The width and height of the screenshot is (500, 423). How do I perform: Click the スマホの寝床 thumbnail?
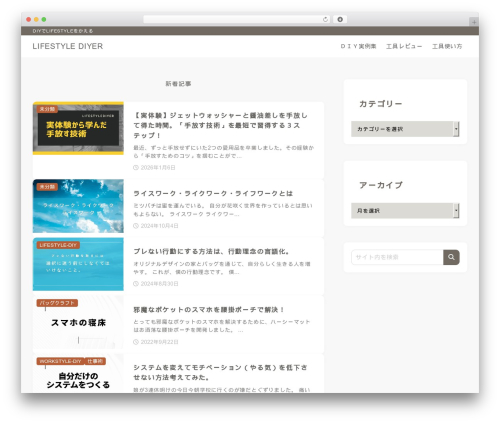(78, 322)
